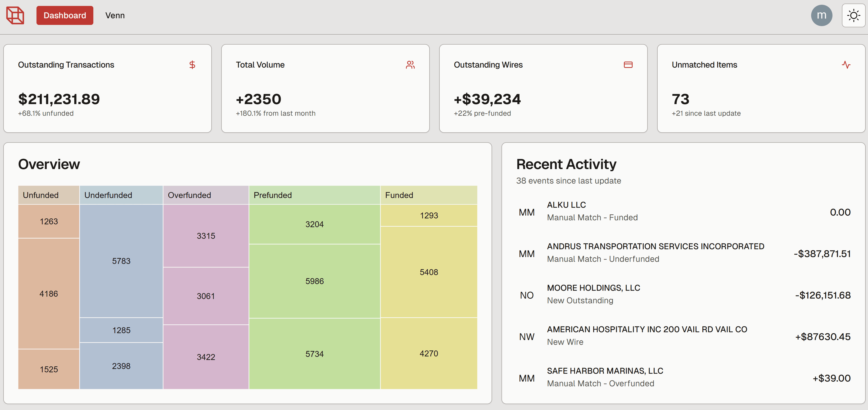Screen dimensions: 868x410
Task: Click the NO badge next to Moore Holdings
Action: [526, 295]
